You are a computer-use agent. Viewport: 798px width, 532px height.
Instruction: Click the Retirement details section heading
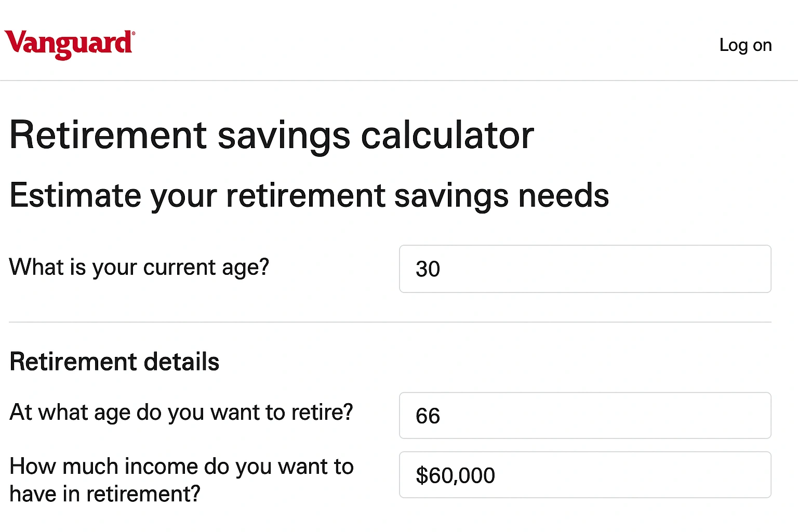[x=115, y=362]
